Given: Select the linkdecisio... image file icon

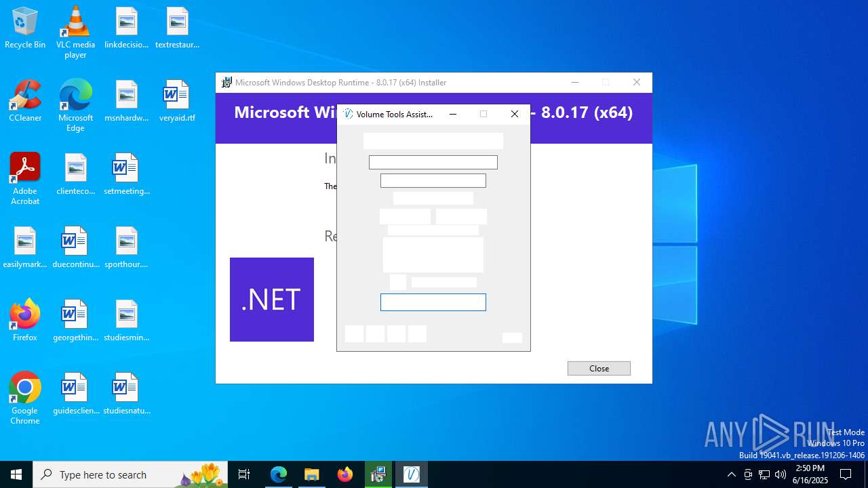Looking at the screenshot, I should pos(127,28).
